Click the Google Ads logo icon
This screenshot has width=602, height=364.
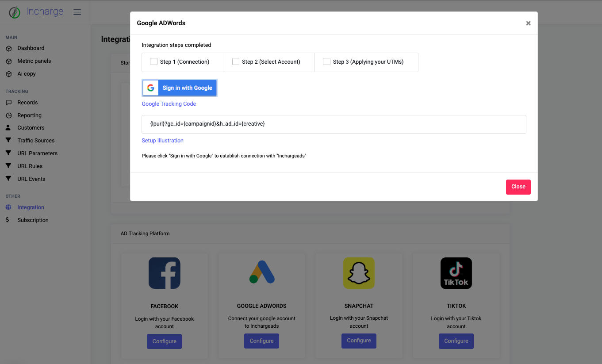(262, 272)
